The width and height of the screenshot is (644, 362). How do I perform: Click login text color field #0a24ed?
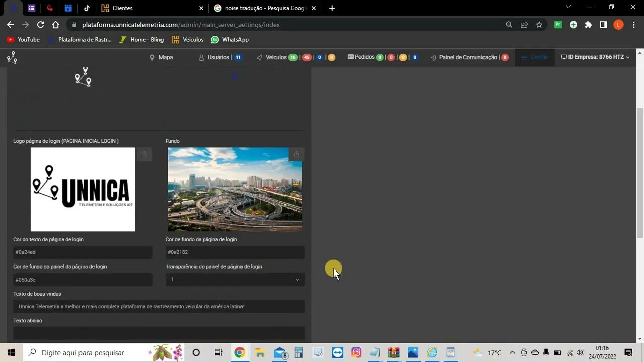(83, 252)
